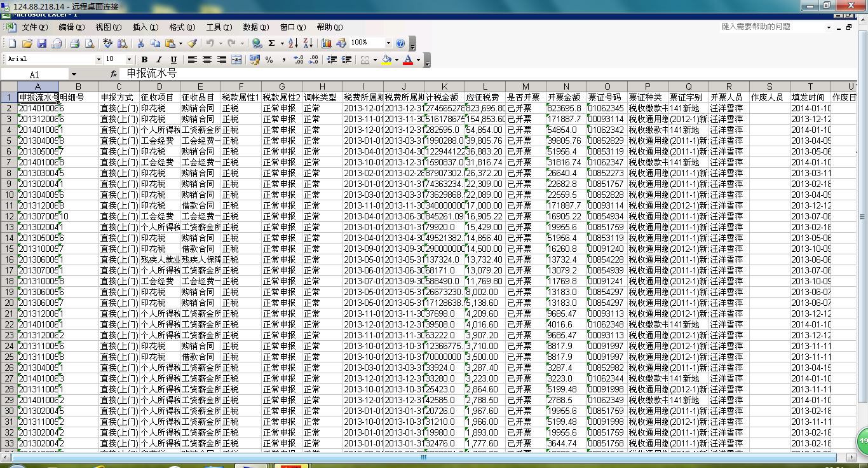Toggle Bold formatting
This screenshot has height=468, width=868.
(144, 60)
